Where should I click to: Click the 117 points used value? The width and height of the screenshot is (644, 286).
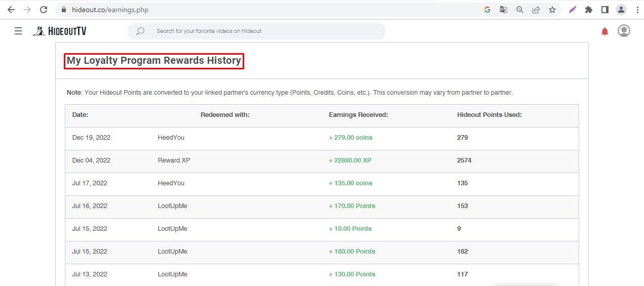pyautogui.click(x=463, y=274)
